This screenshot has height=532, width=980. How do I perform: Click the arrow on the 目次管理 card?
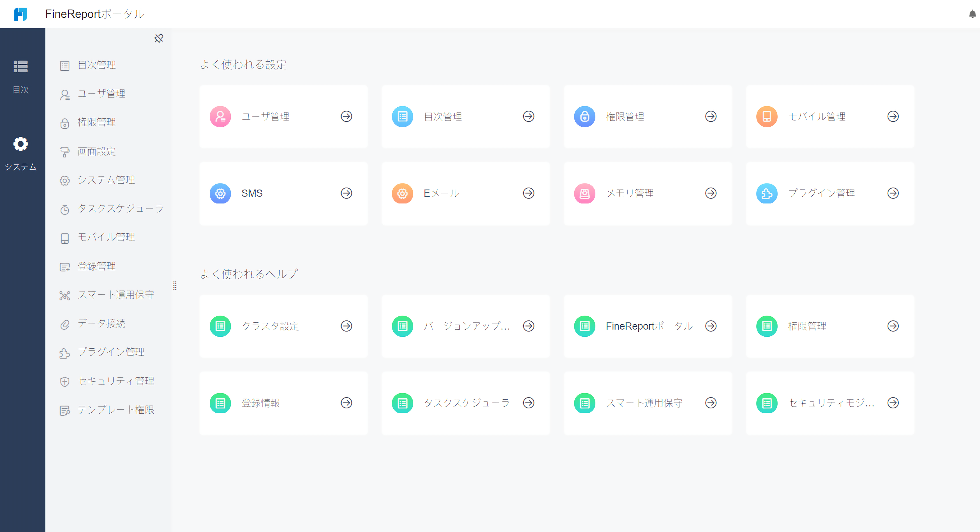528,116
